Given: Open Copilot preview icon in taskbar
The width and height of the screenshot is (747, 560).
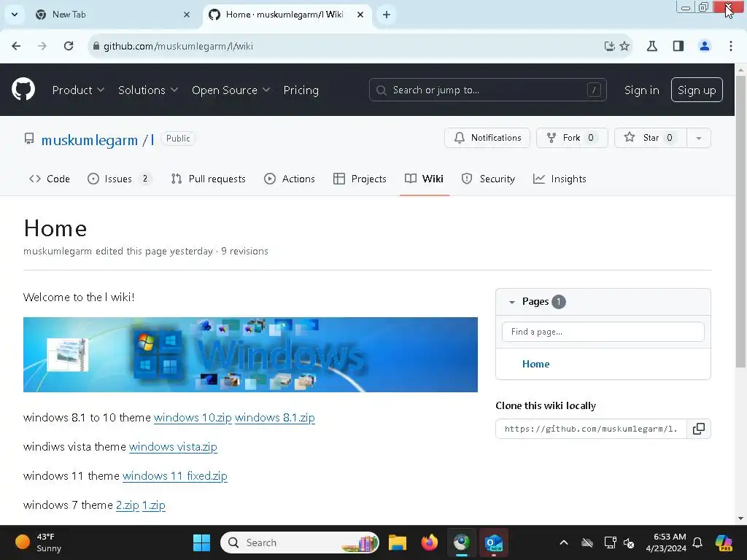Looking at the screenshot, I should [x=724, y=542].
